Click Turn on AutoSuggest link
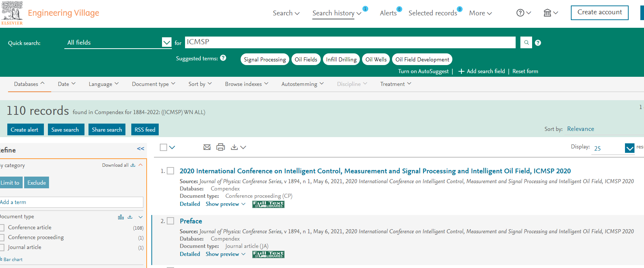The height and width of the screenshot is (268, 644). click(x=423, y=71)
